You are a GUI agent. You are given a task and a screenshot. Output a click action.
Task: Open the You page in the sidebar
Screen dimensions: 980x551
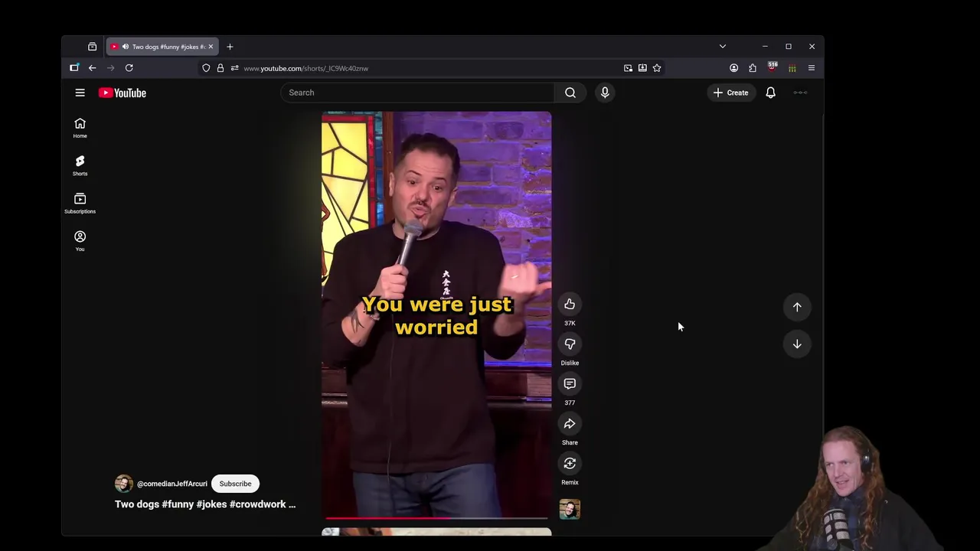80,240
